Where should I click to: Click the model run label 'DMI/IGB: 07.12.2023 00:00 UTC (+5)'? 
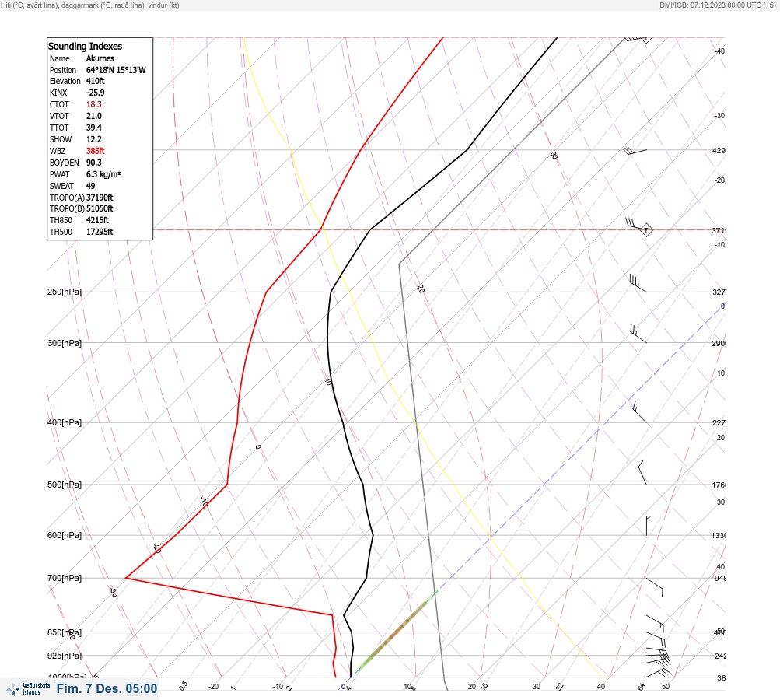(x=717, y=5)
